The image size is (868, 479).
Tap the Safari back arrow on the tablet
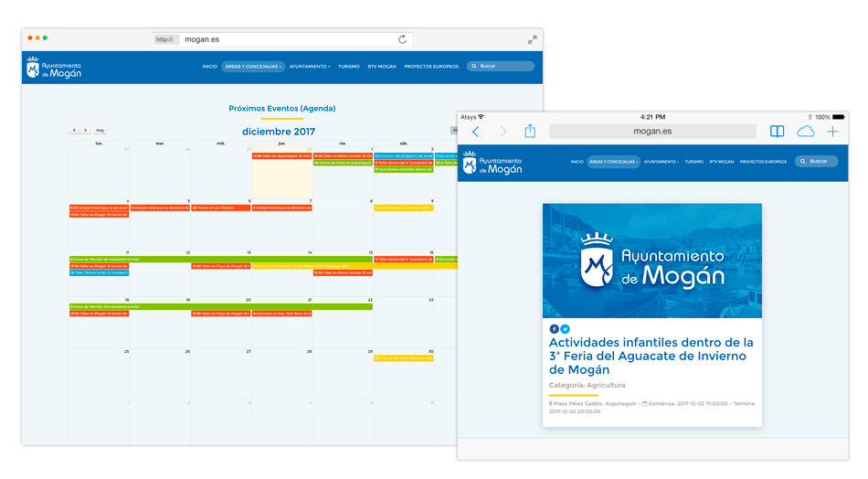pos(475,132)
